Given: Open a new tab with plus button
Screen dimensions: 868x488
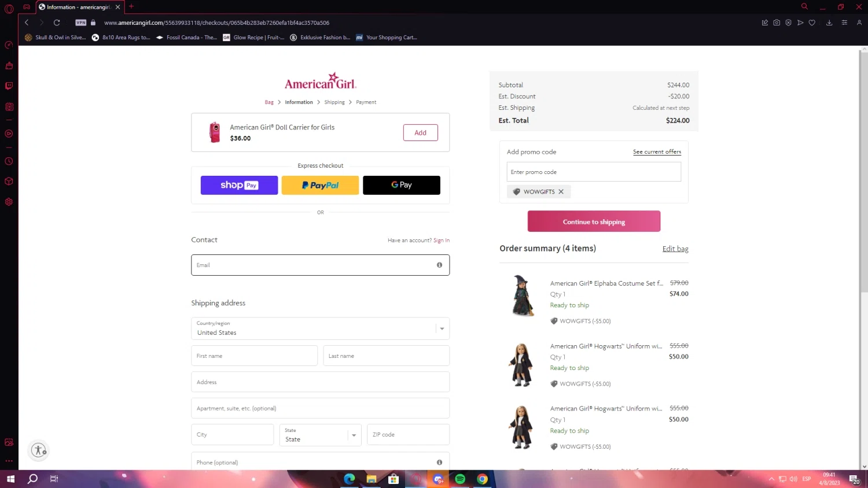Looking at the screenshot, I should click(x=131, y=6).
